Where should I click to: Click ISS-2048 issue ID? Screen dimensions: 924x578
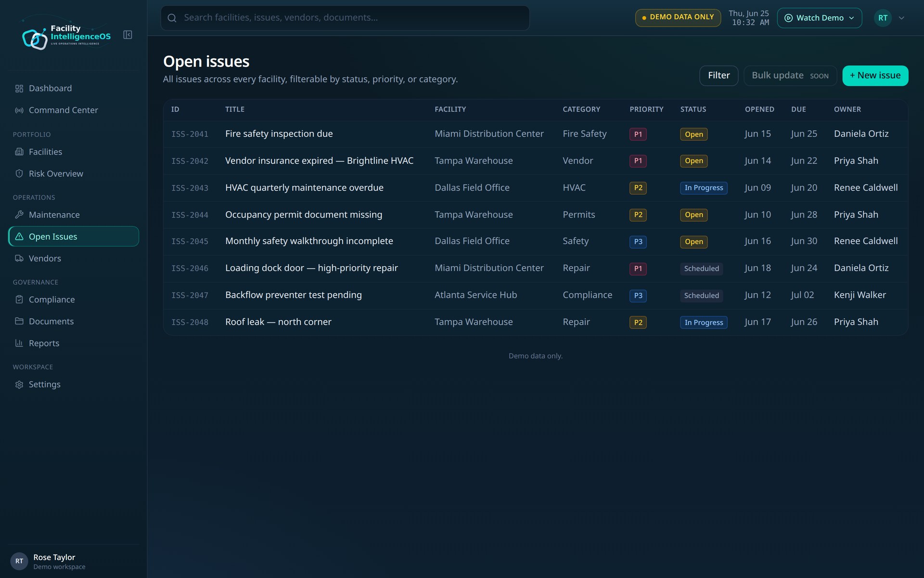[190, 322]
